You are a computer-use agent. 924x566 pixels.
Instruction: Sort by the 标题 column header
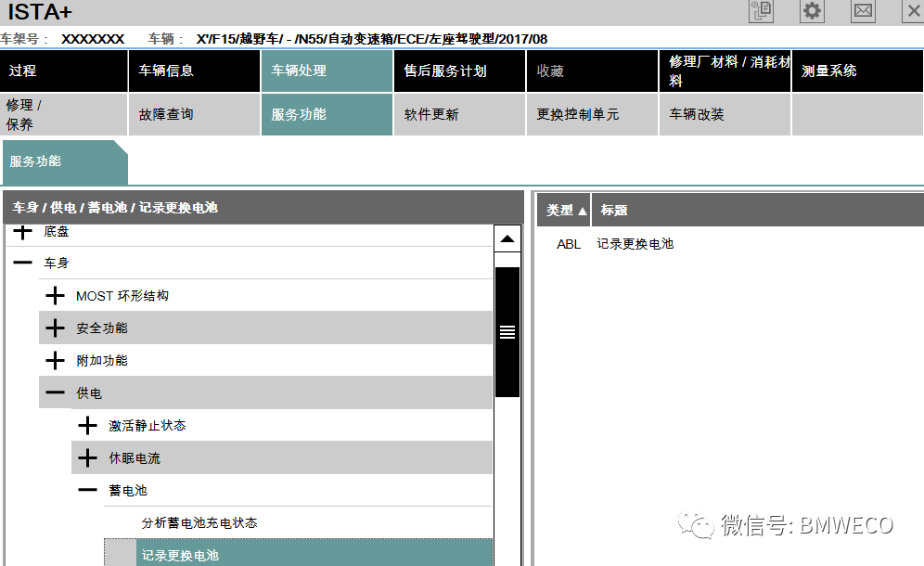(757, 210)
